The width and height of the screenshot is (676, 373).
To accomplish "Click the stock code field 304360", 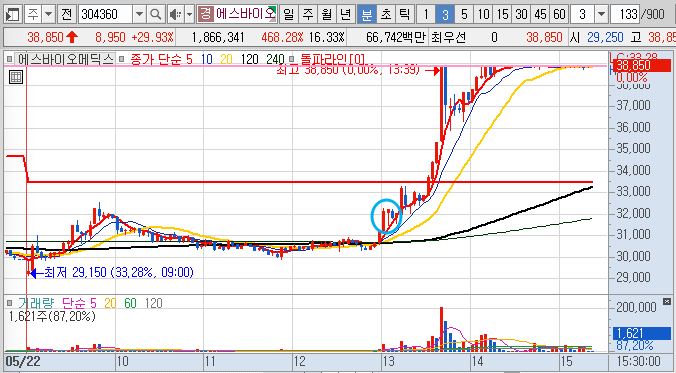I will pos(106,15).
